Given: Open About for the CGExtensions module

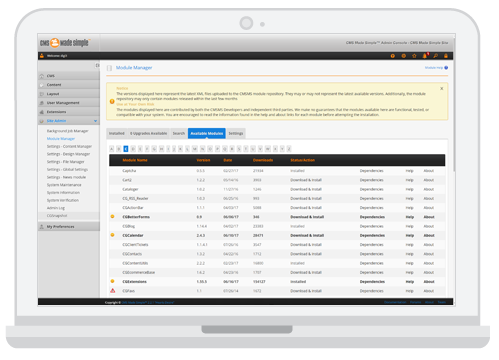Looking at the screenshot, I should [429, 282].
